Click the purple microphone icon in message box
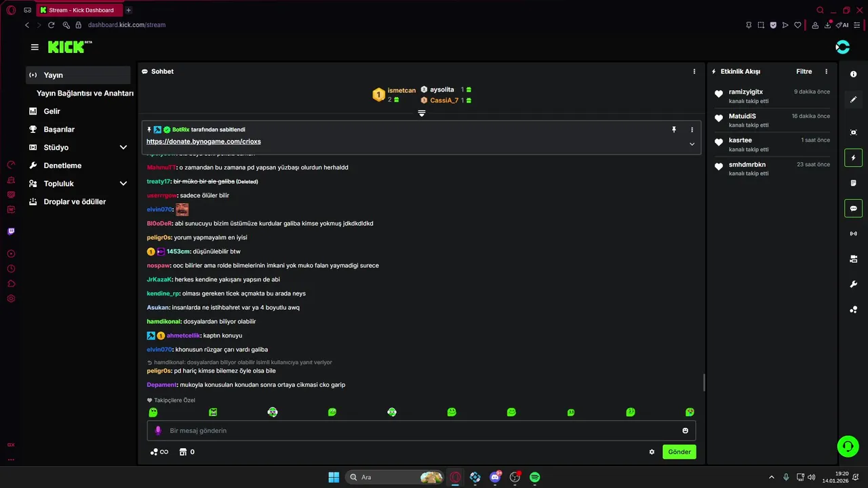Image resolution: width=868 pixels, height=488 pixels. (158, 430)
